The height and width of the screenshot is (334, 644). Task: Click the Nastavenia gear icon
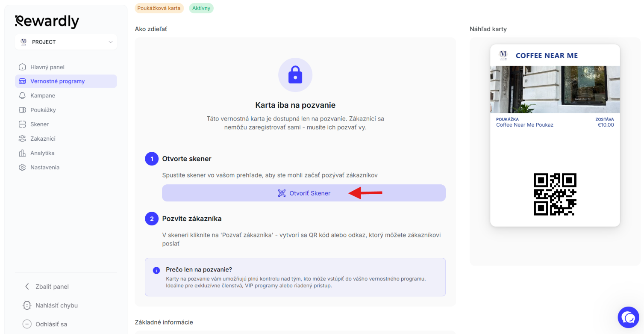point(22,167)
